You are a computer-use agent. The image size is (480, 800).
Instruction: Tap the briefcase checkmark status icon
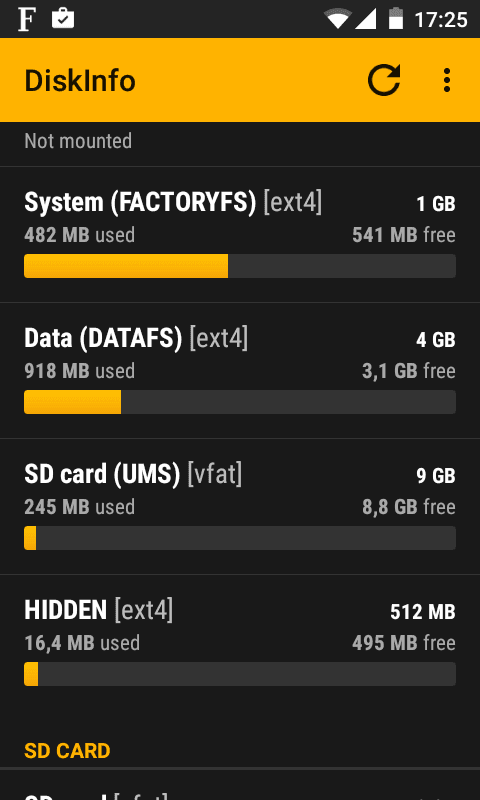point(63,19)
